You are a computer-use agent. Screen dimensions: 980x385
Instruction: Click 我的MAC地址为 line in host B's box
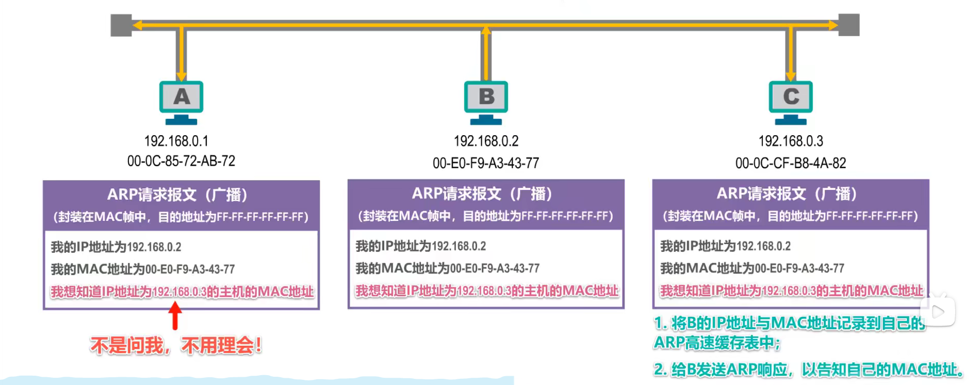coord(448,268)
